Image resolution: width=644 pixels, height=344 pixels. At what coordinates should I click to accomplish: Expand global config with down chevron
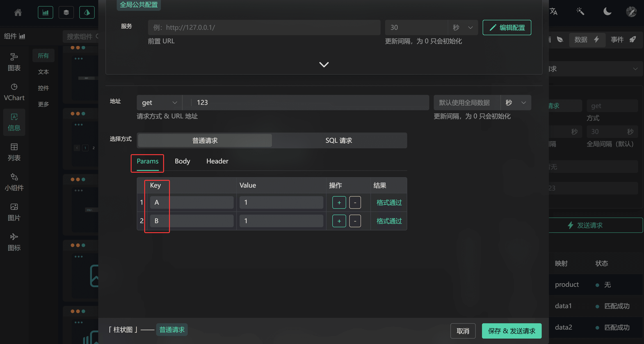(324, 64)
